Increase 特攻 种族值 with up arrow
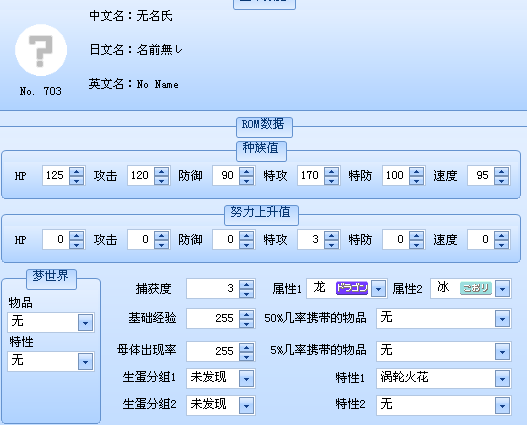Image resolution: width=527 pixels, height=425 pixels. (332, 171)
